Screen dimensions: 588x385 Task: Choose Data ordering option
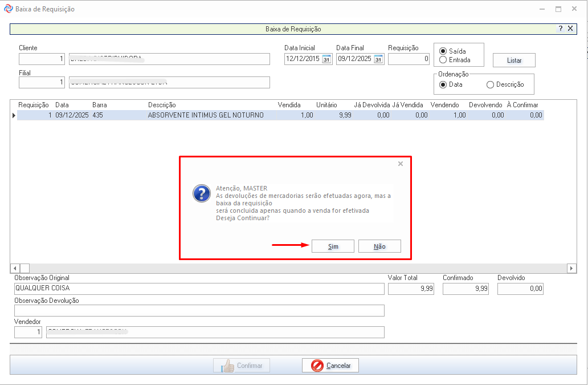click(x=443, y=84)
